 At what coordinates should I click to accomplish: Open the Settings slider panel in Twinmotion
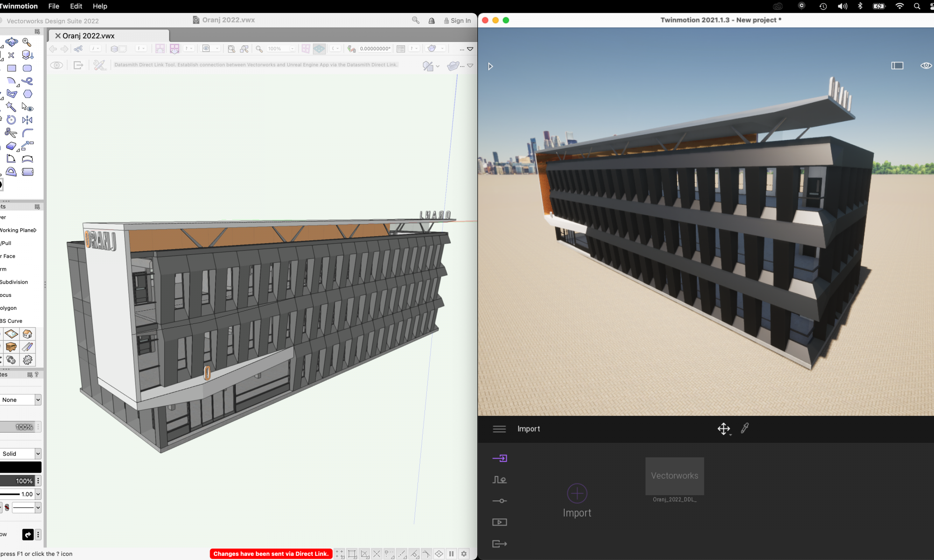tap(499, 501)
